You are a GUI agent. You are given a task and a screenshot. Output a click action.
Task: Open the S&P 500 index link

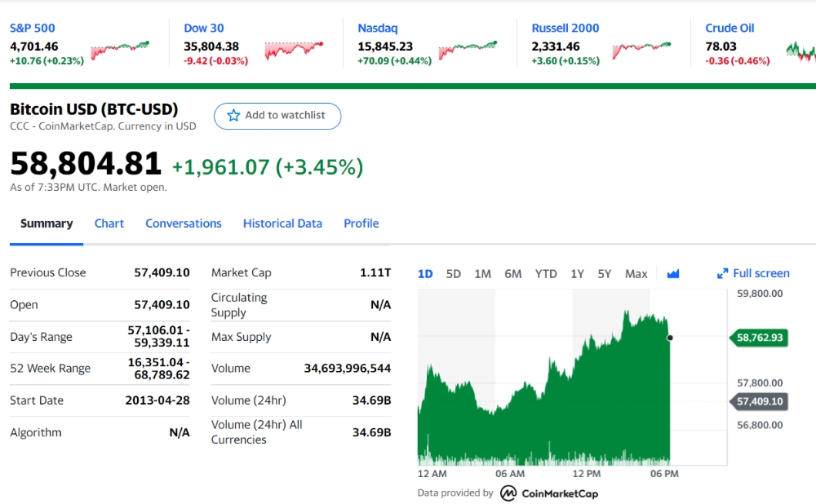coord(33,28)
